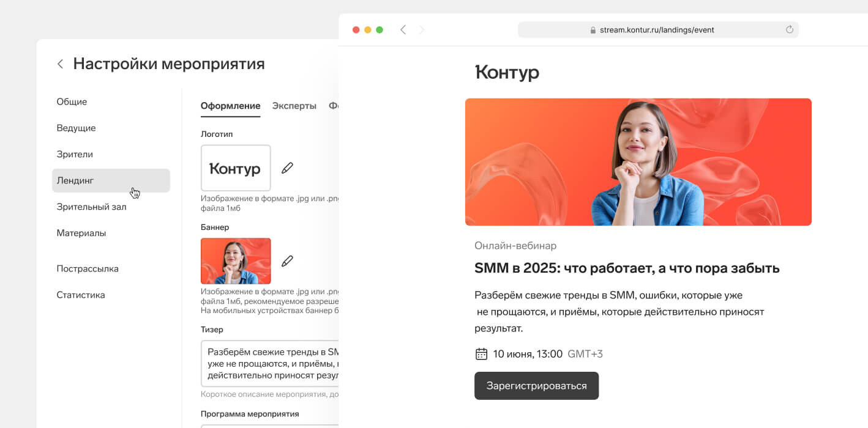Go to Зрительный зал settings
Viewport: 868px width, 428px height.
91,207
